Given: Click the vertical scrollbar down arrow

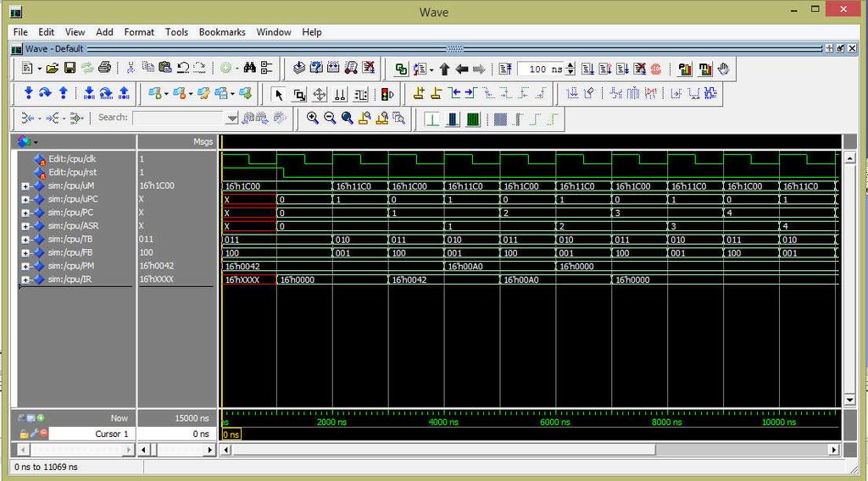Looking at the screenshot, I should coord(849,400).
